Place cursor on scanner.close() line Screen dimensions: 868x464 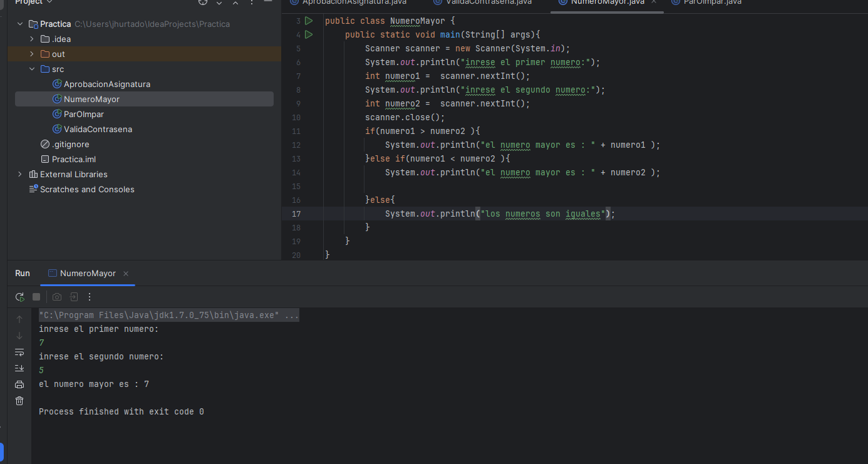405,117
